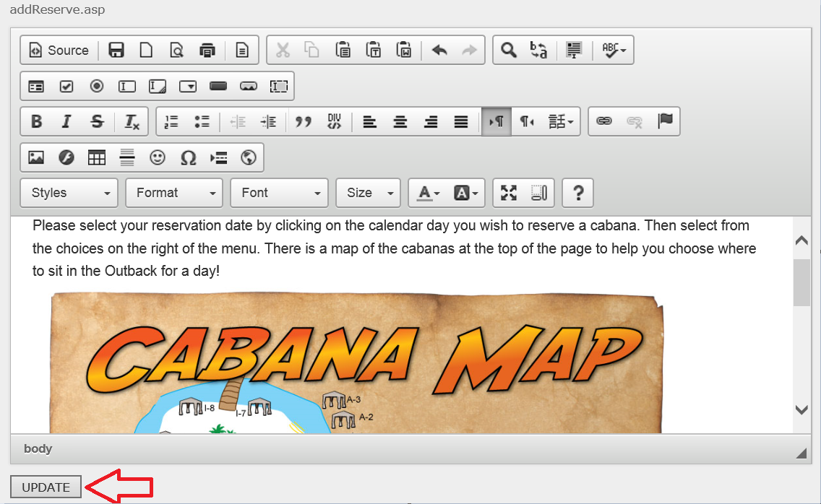
Task: Expand the Styles dropdown
Action: tap(69, 193)
